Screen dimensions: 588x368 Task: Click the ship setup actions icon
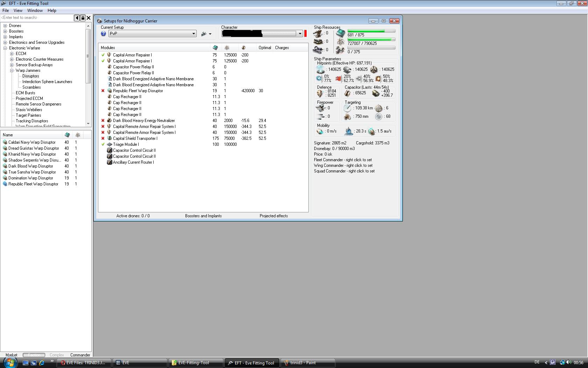[204, 34]
